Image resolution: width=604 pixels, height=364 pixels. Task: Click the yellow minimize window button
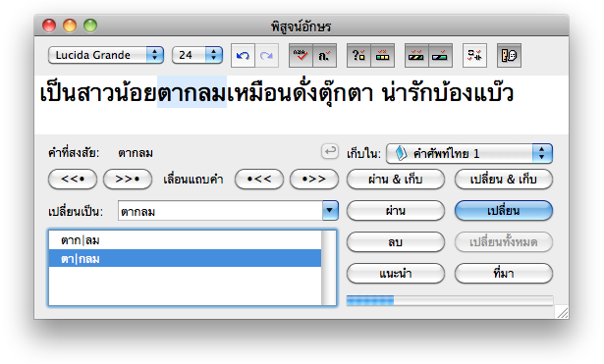coord(70,26)
